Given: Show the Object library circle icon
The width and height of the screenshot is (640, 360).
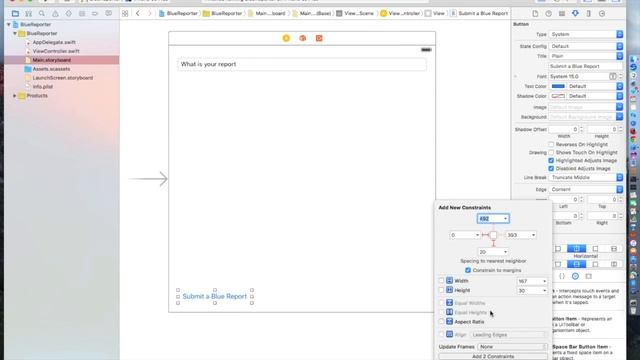Looking at the screenshot, I should (x=575, y=276).
